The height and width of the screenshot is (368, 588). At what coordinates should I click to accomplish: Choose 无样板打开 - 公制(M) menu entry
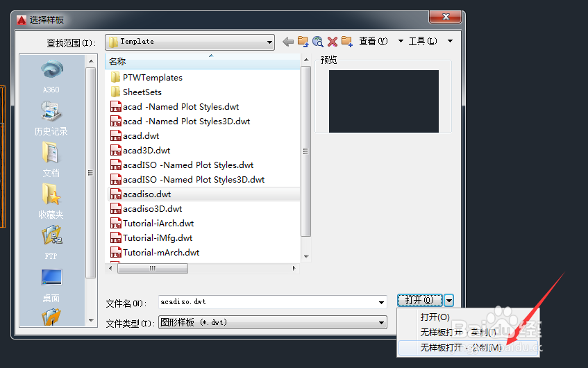[x=468, y=348]
